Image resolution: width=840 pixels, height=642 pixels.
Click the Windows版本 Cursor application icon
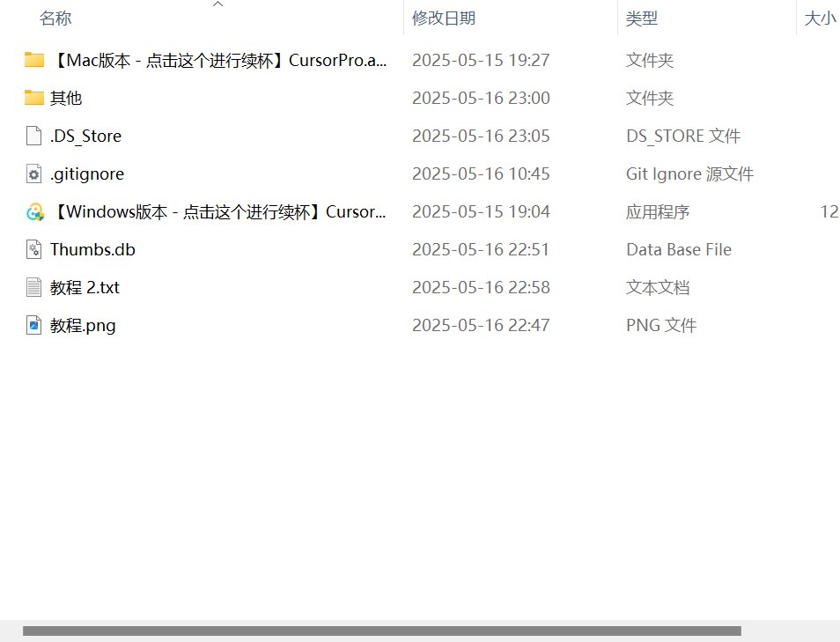[35, 211]
